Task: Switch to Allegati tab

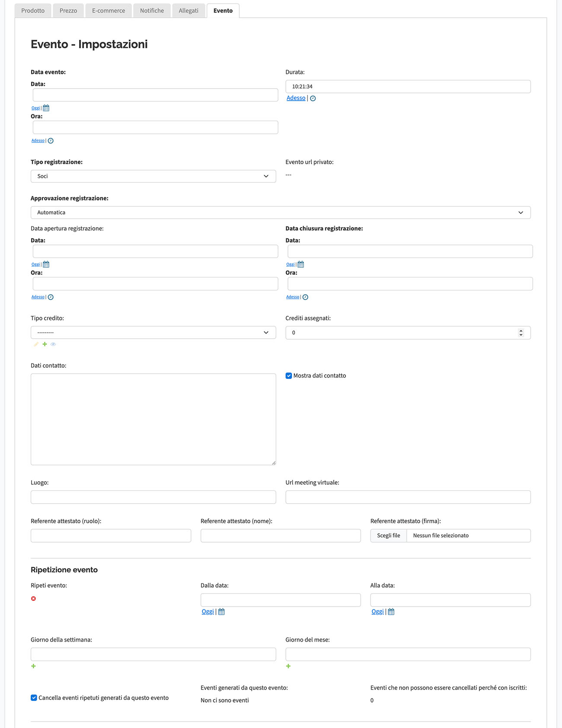Action: pos(188,11)
